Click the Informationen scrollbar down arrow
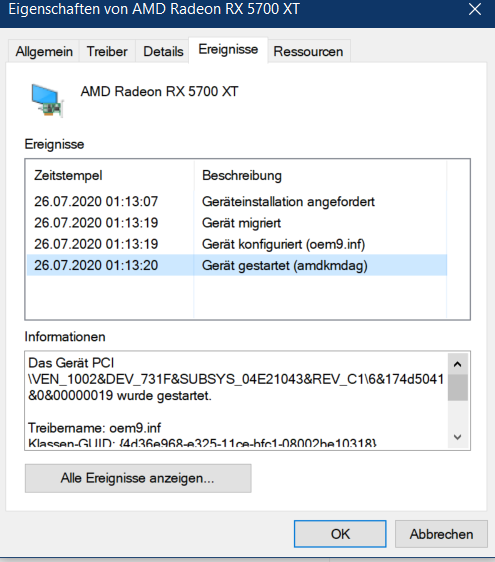 click(458, 437)
